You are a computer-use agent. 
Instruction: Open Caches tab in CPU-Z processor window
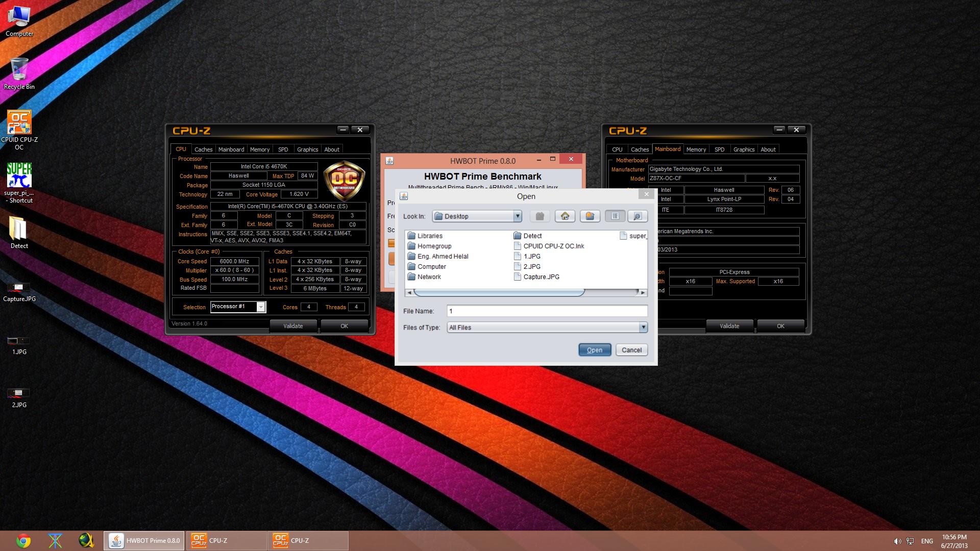coord(203,149)
